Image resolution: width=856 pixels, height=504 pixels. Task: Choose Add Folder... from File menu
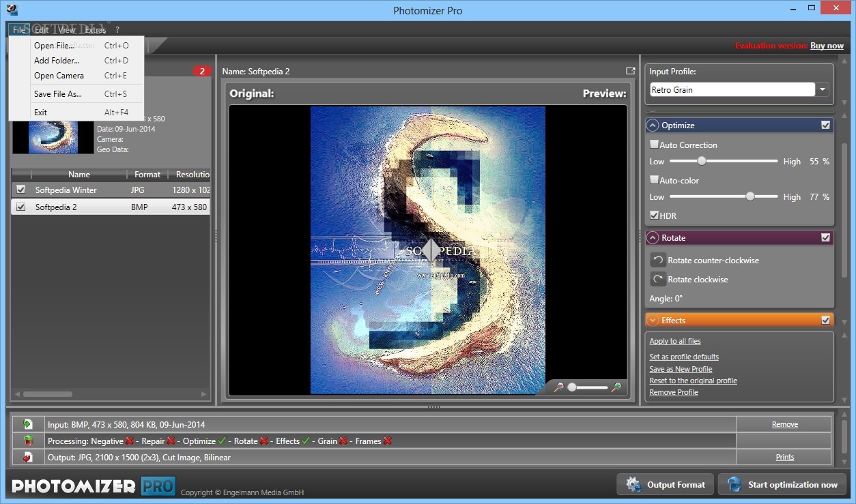tap(76, 61)
